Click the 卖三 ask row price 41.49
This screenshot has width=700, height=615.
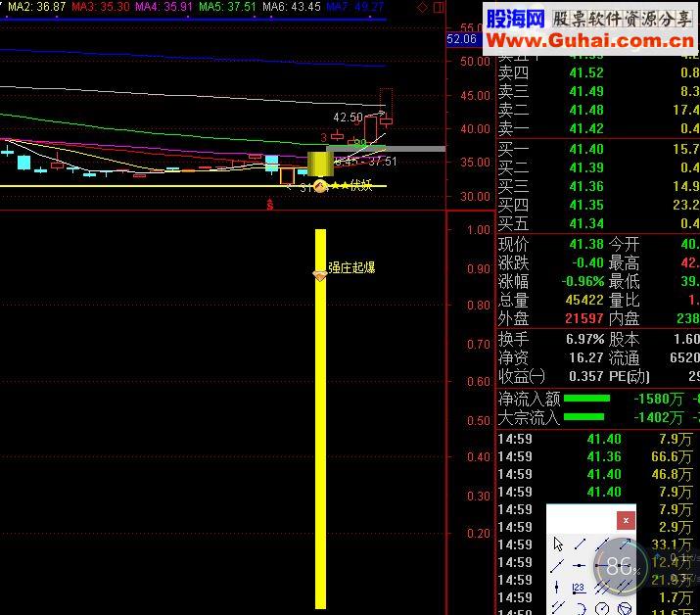tap(586, 91)
